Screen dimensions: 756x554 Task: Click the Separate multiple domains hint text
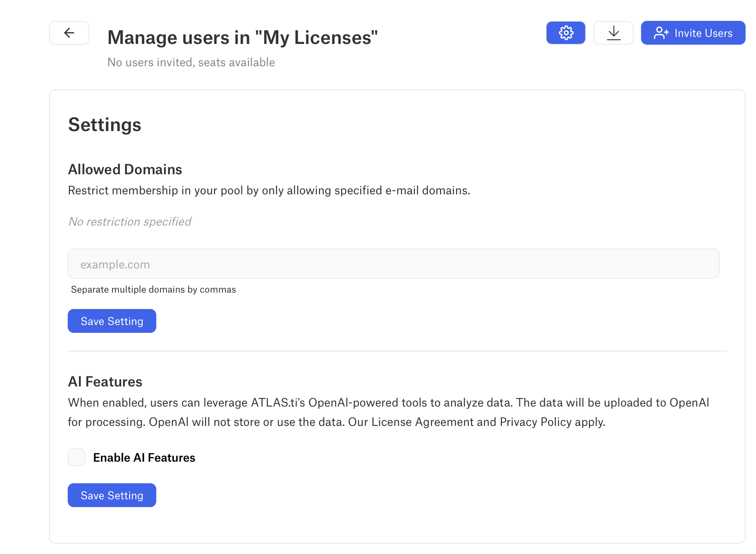153,289
